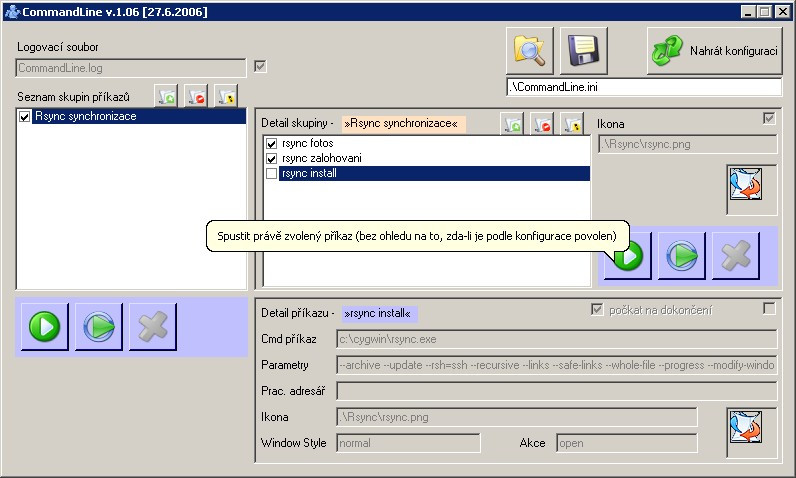Image resolution: width=796 pixels, height=478 pixels.
Task: Click the CommandLine.log log file field
Action: tap(131, 68)
